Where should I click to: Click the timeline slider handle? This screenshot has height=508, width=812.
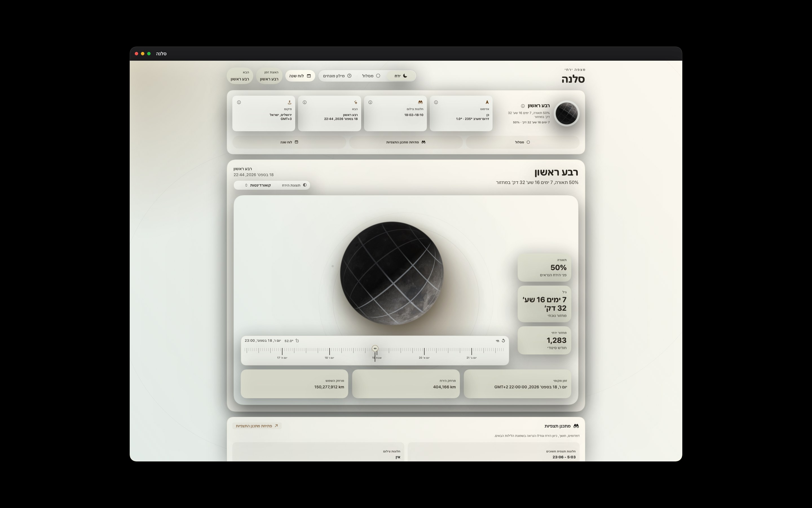(375, 349)
